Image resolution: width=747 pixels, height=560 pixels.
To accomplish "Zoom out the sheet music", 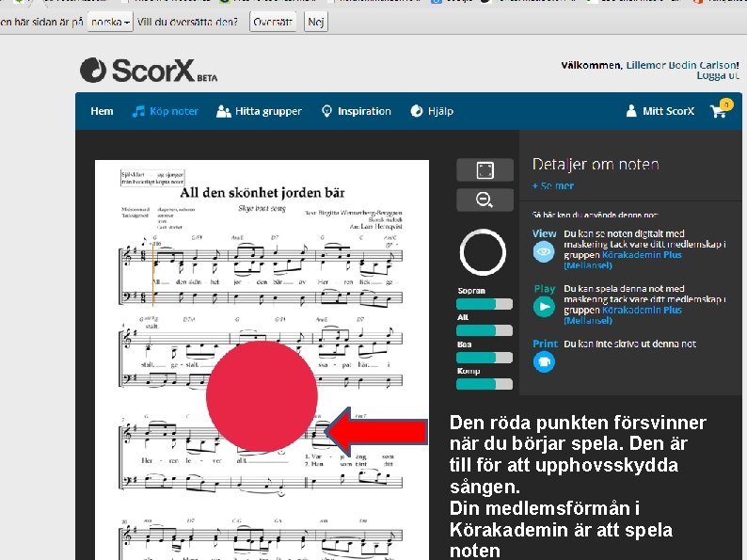I will [x=485, y=200].
